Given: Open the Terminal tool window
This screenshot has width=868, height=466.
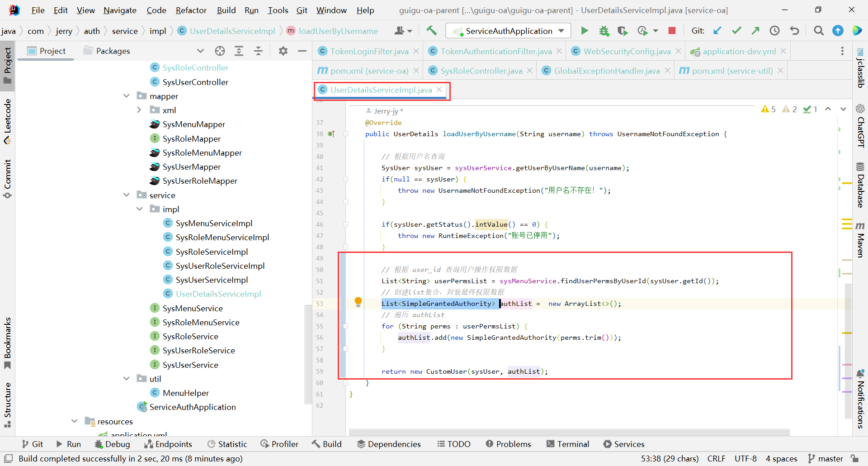Looking at the screenshot, I should click(x=568, y=444).
